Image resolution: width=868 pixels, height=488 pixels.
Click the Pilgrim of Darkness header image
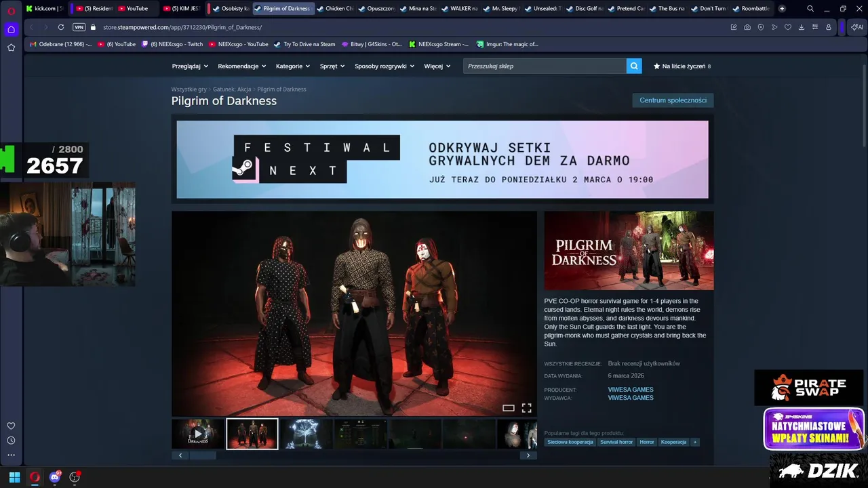pos(629,251)
